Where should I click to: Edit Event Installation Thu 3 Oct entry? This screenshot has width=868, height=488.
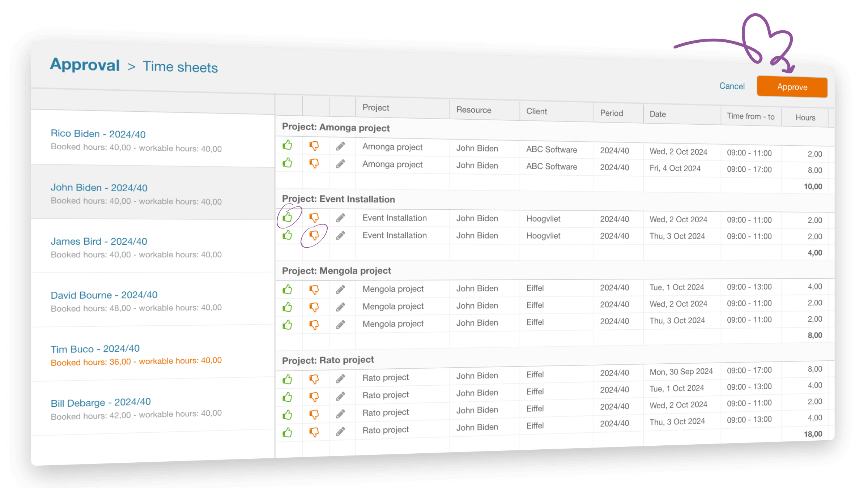340,236
